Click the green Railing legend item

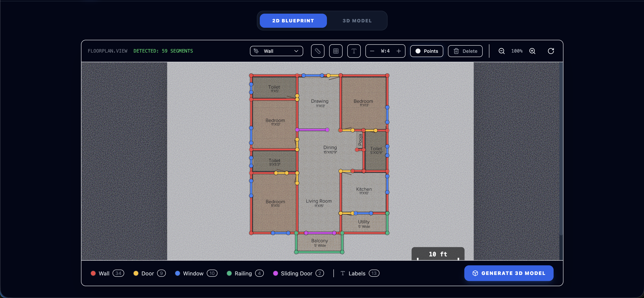click(243, 273)
